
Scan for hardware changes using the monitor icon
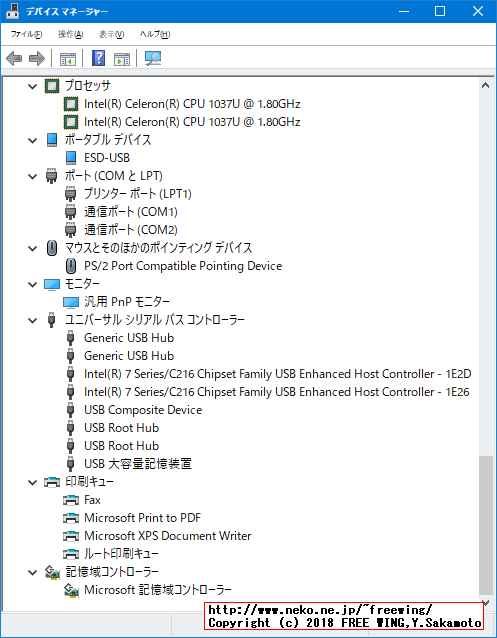(x=153, y=58)
